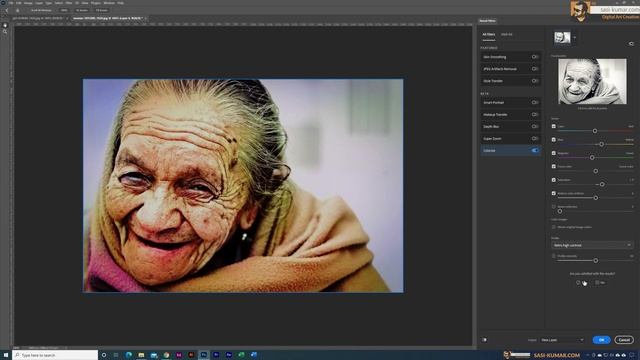Open Google Chrome from the taskbar
Image resolution: width=640 pixels, height=360 pixels.
tap(166, 355)
